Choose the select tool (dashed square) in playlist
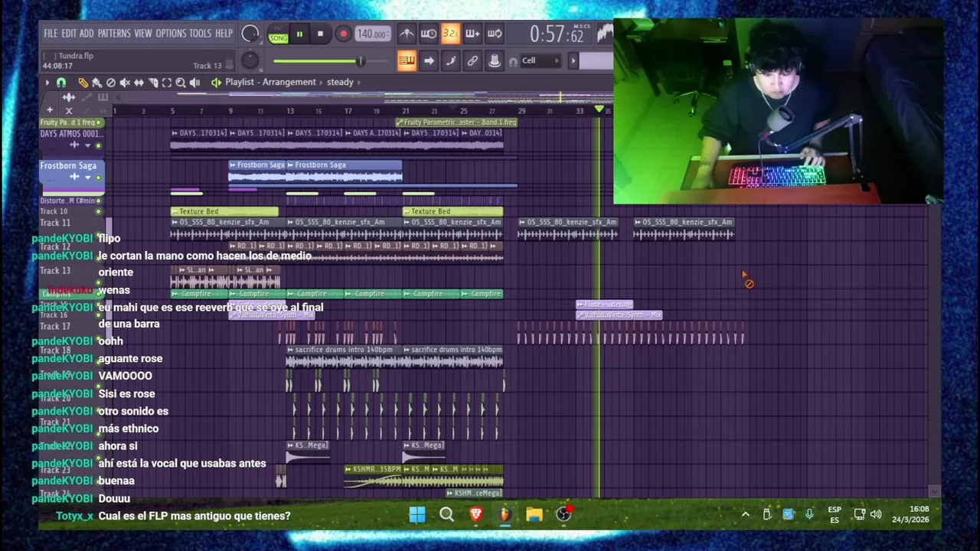 (167, 83)
